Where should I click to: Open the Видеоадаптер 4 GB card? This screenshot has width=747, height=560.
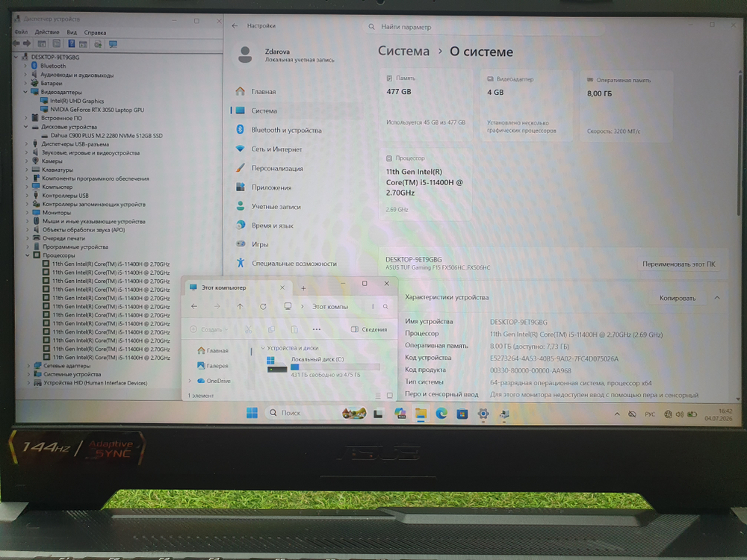click(x=527, y=105)
